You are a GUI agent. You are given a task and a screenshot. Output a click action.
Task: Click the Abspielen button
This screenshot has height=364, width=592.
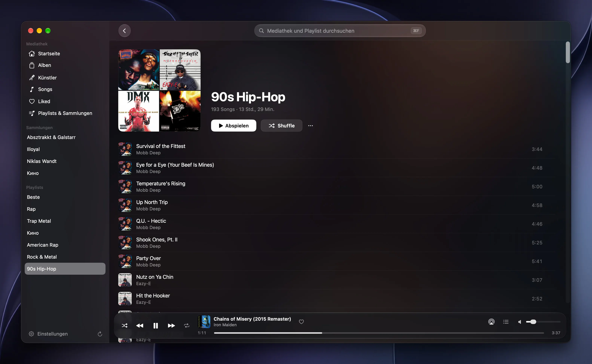[x=233, y=126]
